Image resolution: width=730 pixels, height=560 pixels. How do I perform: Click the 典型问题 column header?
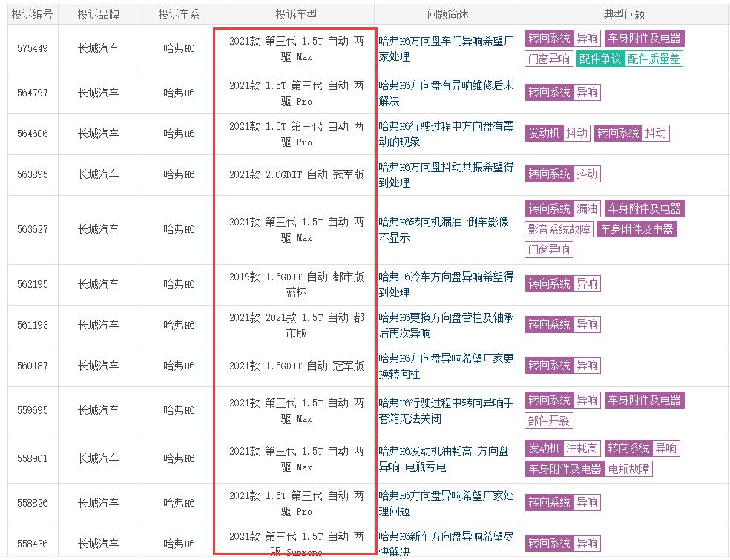point(624,14)
